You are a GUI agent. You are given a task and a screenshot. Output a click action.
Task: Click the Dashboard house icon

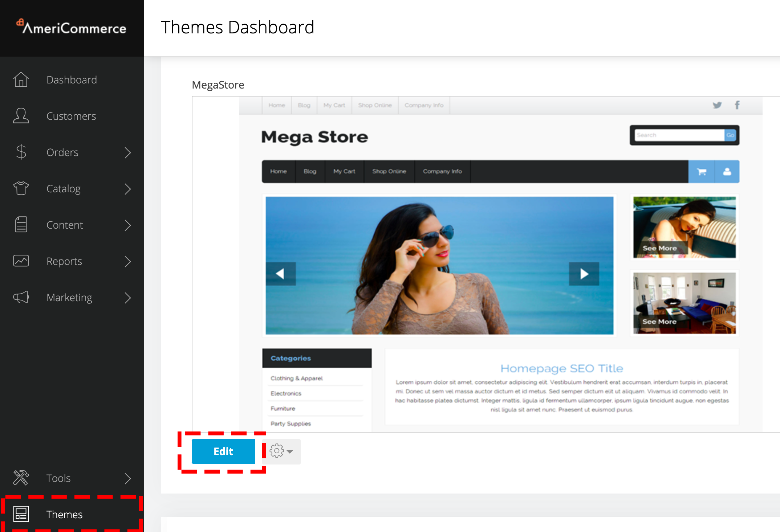click(21, 79)
